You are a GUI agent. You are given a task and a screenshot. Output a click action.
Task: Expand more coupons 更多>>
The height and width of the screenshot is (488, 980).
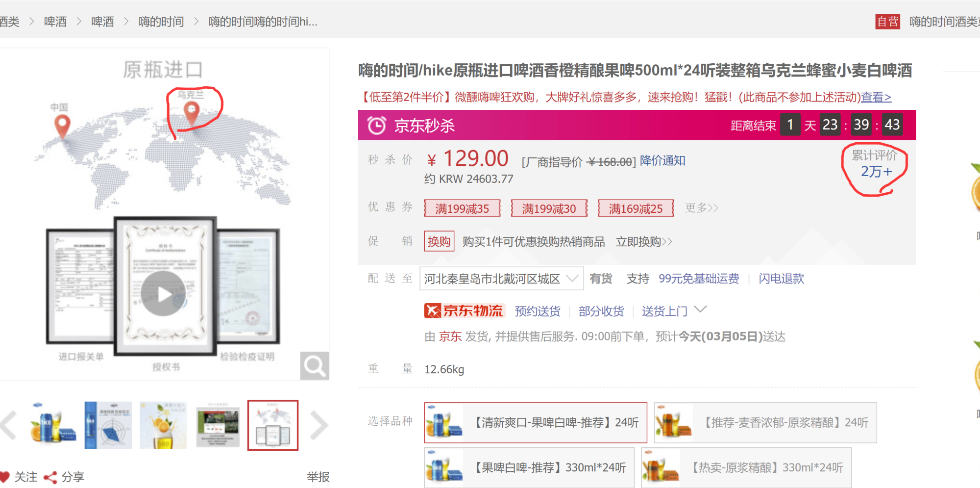(x=701, y=208)
